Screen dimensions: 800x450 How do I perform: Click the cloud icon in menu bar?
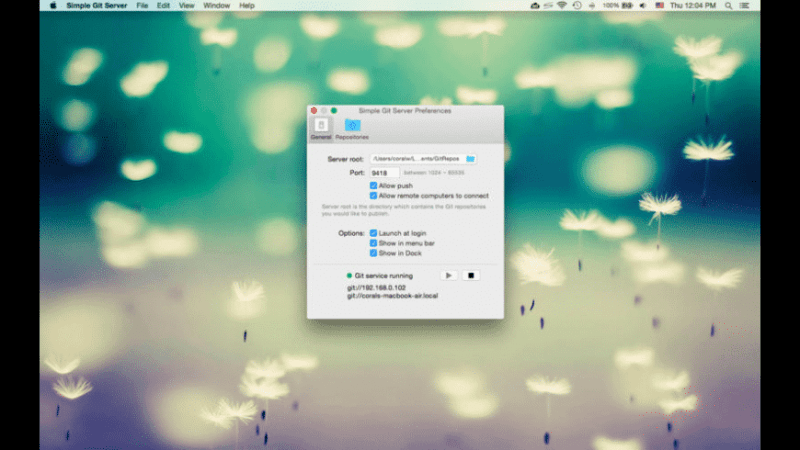pos(535,6)
